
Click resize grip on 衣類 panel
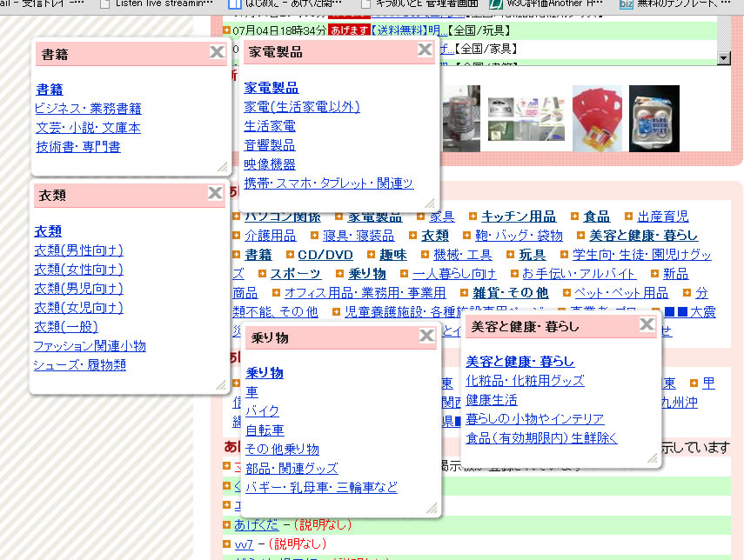pos(220,384)
